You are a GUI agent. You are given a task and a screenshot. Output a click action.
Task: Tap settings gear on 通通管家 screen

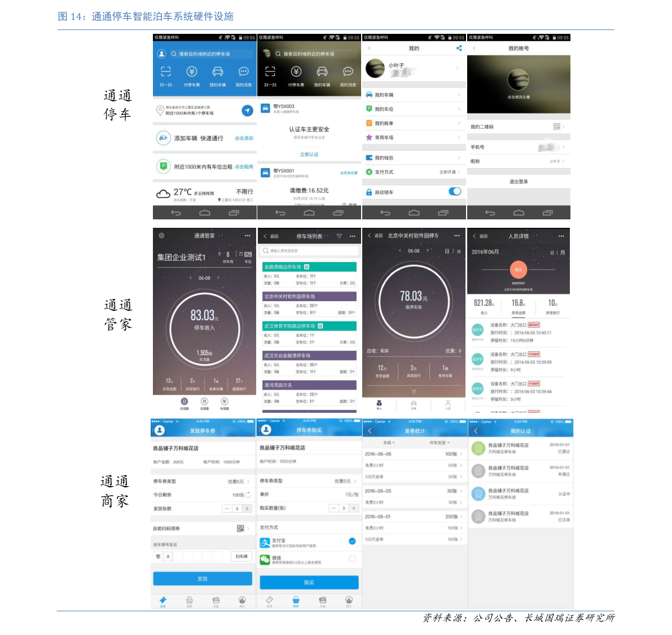[x=161, y=236]
